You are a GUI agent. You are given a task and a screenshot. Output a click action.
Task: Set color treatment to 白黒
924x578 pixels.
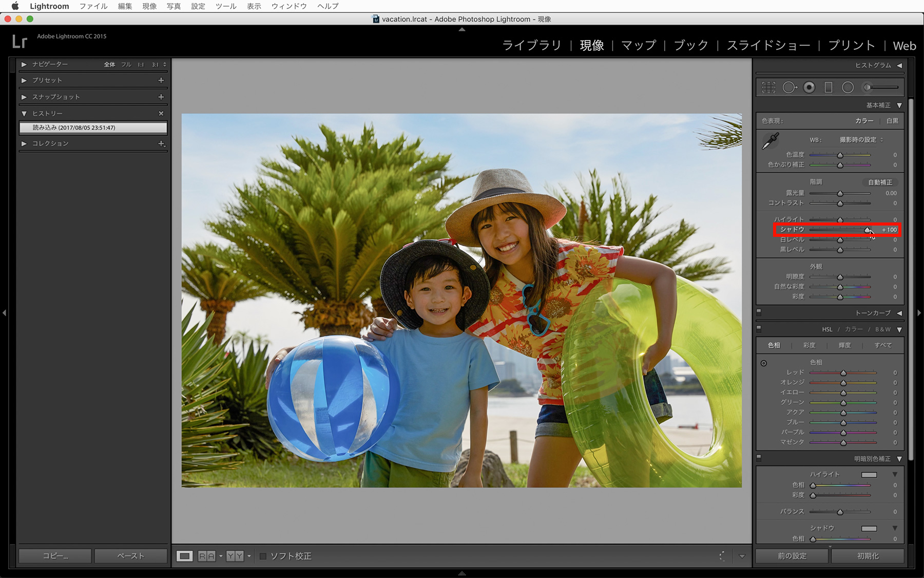point(892,121)
